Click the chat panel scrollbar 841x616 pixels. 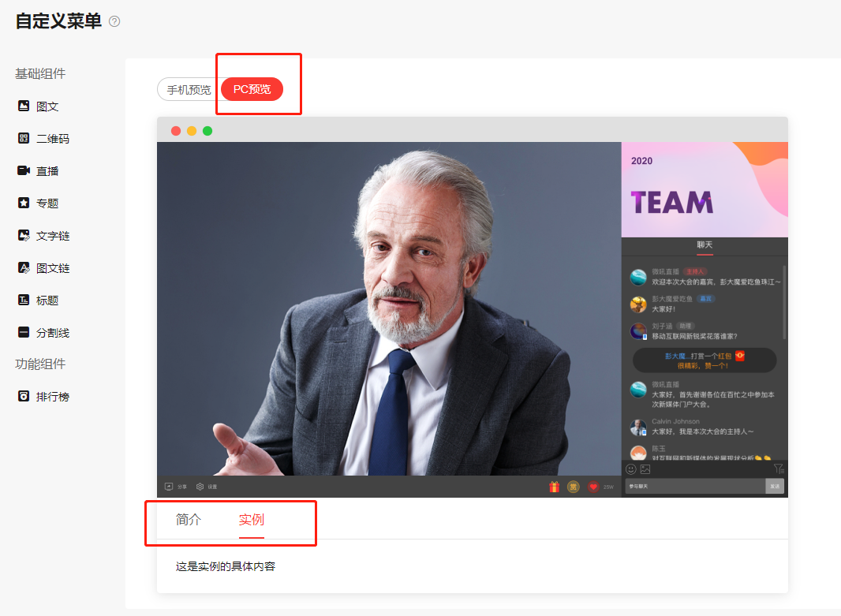pos(784,302)
